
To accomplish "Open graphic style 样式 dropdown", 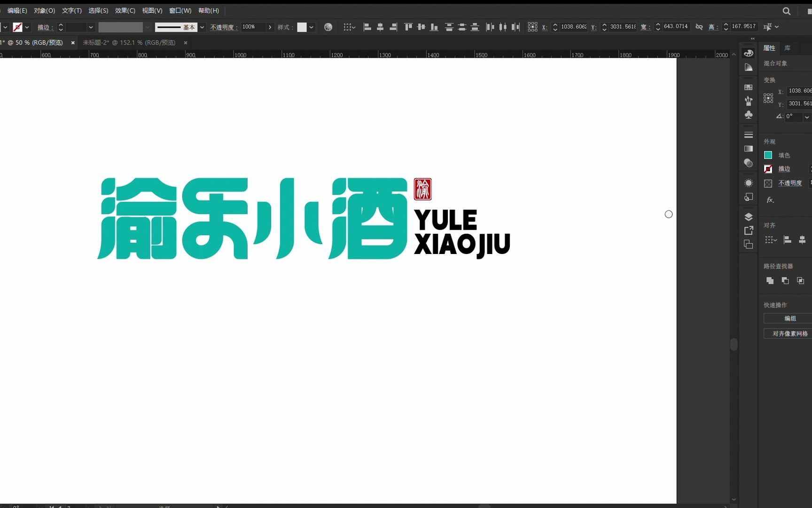I will pos(311,27).
